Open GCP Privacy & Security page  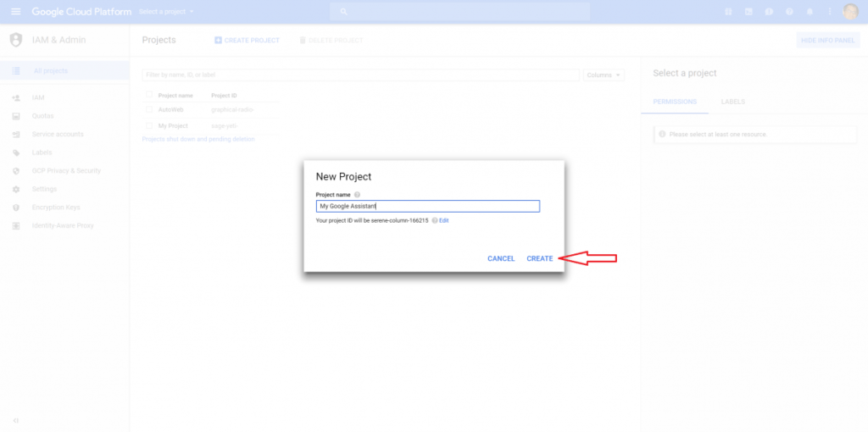click(64, 171)
